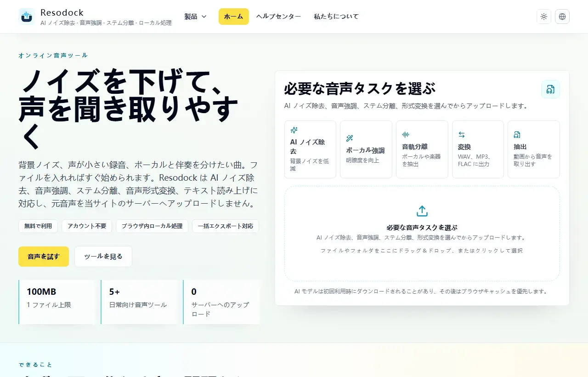Image resolution: width=588 pixels, height=377 pixels.
Task: Click the 無料で利用 tag
Action: pos(38,226)
